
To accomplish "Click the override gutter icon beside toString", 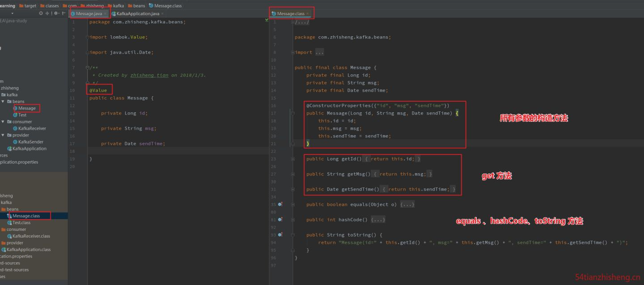I will [x=280, y=234].
